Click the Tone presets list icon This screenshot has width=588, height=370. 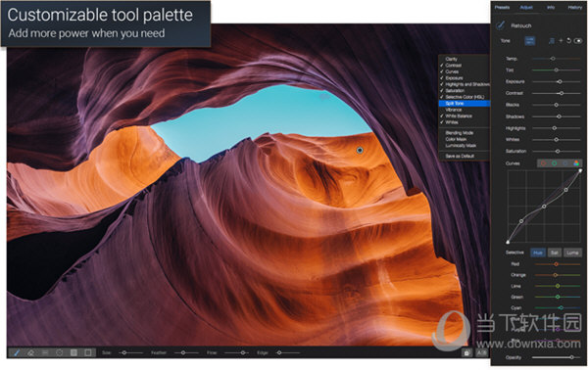(551, 41)
